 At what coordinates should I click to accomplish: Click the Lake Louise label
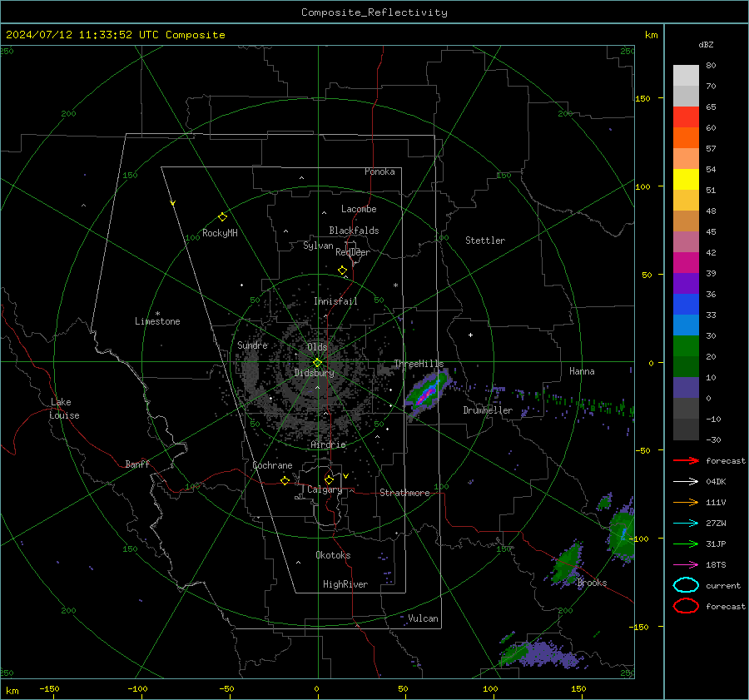click(64, 409)
